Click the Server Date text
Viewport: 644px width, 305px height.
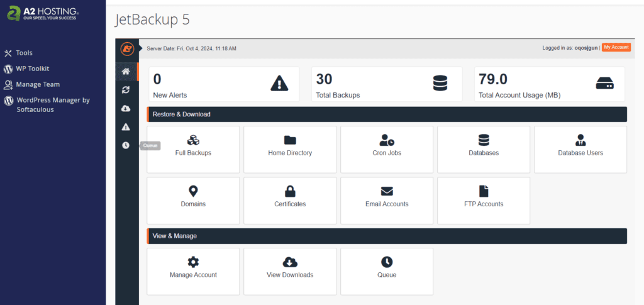tap(191, 48)
